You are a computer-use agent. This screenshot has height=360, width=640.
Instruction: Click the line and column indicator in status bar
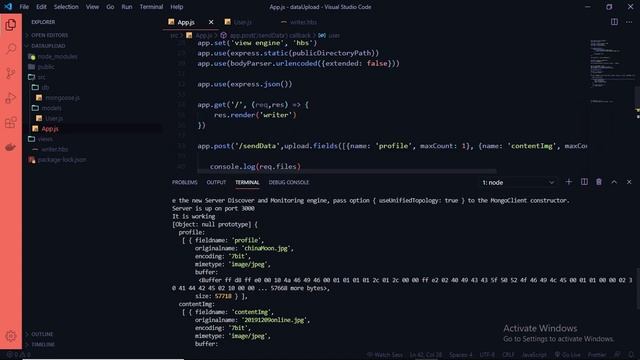tap(426, 355)
